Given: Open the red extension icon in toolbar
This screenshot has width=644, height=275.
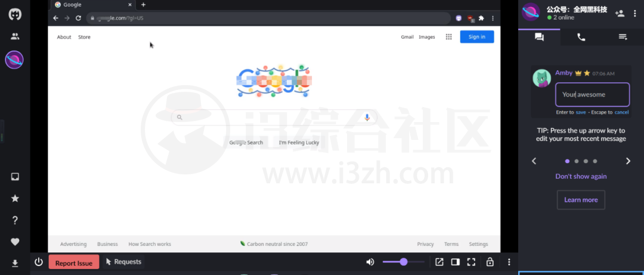Looking at the screenshot, I should pyautogui.click(x=470, y=18).
